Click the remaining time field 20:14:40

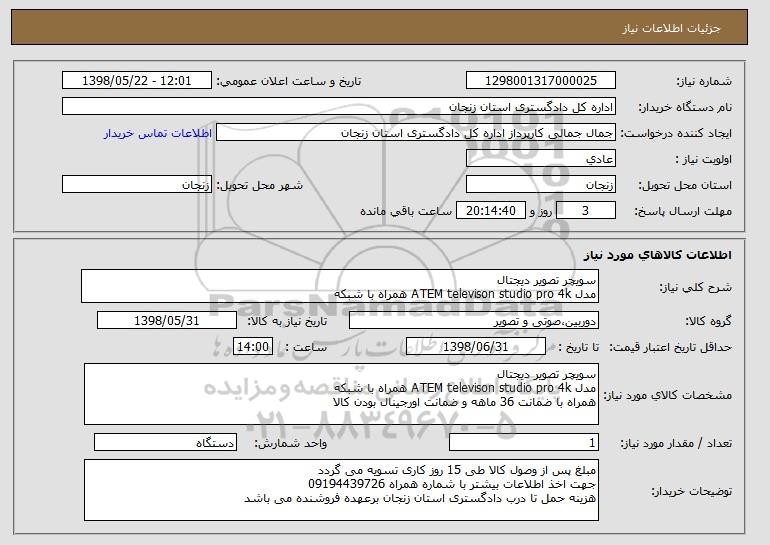491,211
